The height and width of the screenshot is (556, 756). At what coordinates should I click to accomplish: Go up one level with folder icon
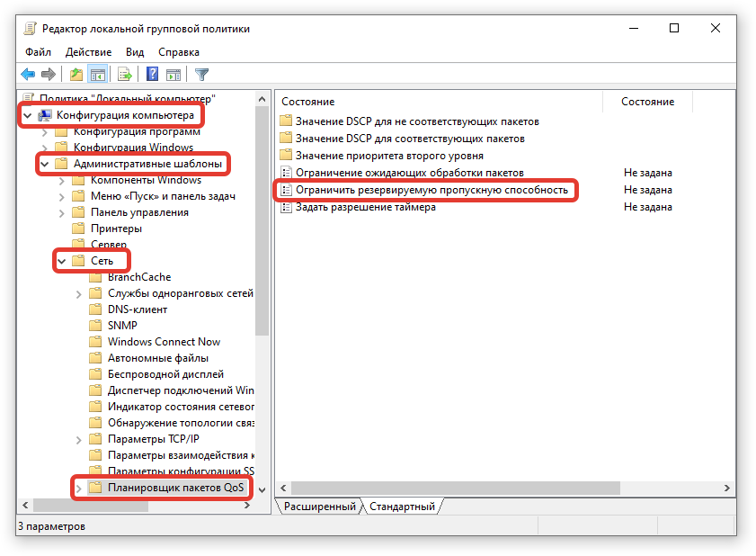76,75
